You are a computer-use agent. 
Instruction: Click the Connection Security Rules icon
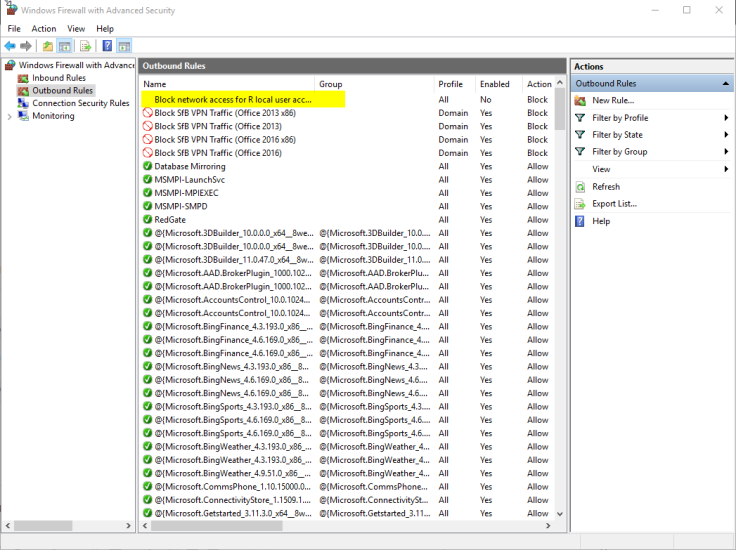pos(23,103)
